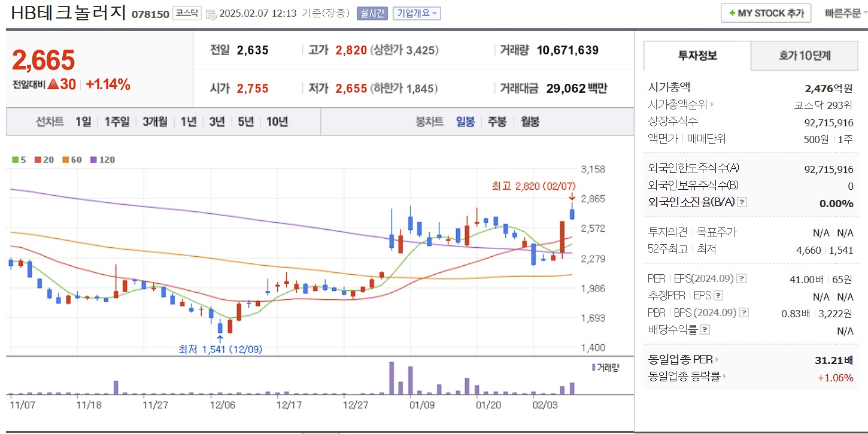Select the 3년 line chart period

click(217, 122)
